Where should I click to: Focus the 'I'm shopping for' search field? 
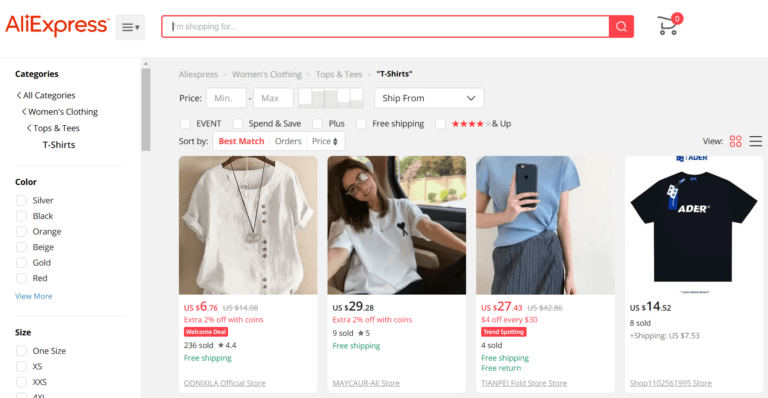tap(386, 26)
